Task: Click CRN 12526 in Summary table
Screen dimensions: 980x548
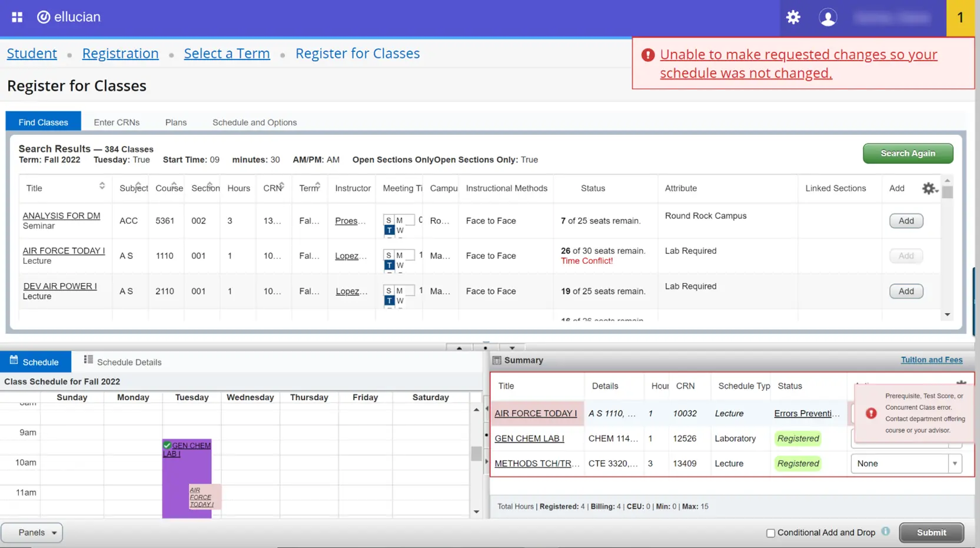Action: pos(685,439)
